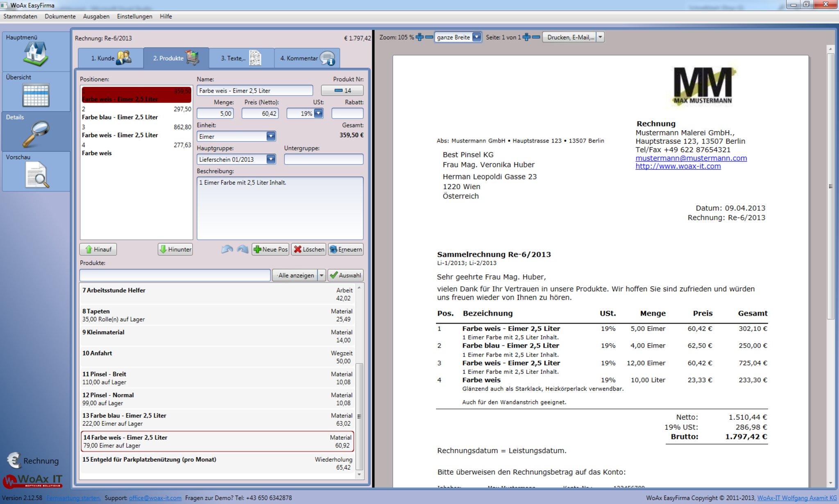Click the Übersicht calendar grid icon

pyautogui.click(x=36, y=95)
